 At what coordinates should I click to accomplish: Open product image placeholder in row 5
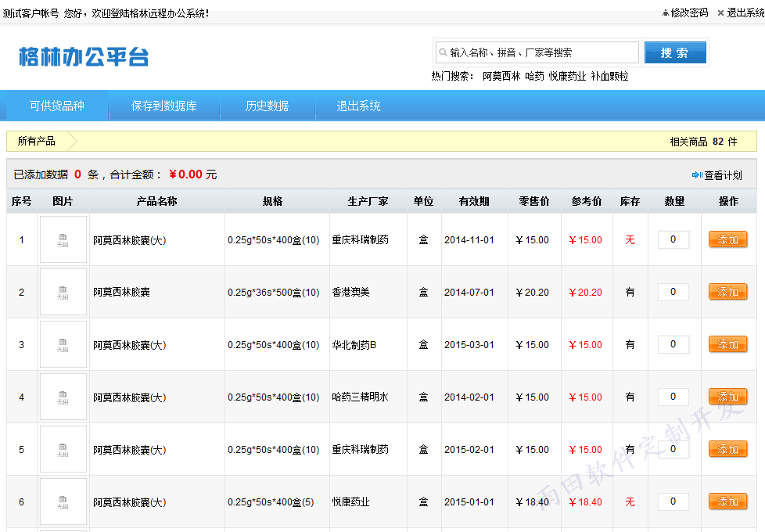click(63, 449)
